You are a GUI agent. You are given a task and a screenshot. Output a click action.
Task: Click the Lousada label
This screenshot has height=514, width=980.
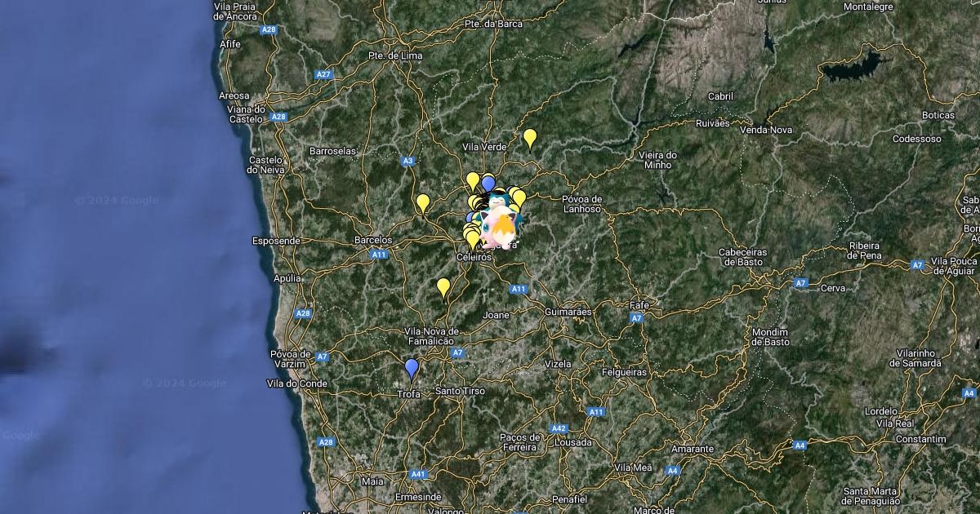tap(573, 442)
